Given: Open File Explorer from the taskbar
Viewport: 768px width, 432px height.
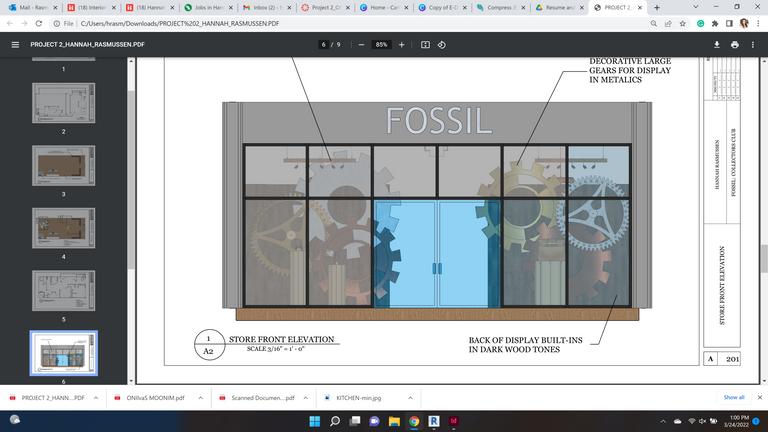Looking at the screenshot, I should [394, 421].
